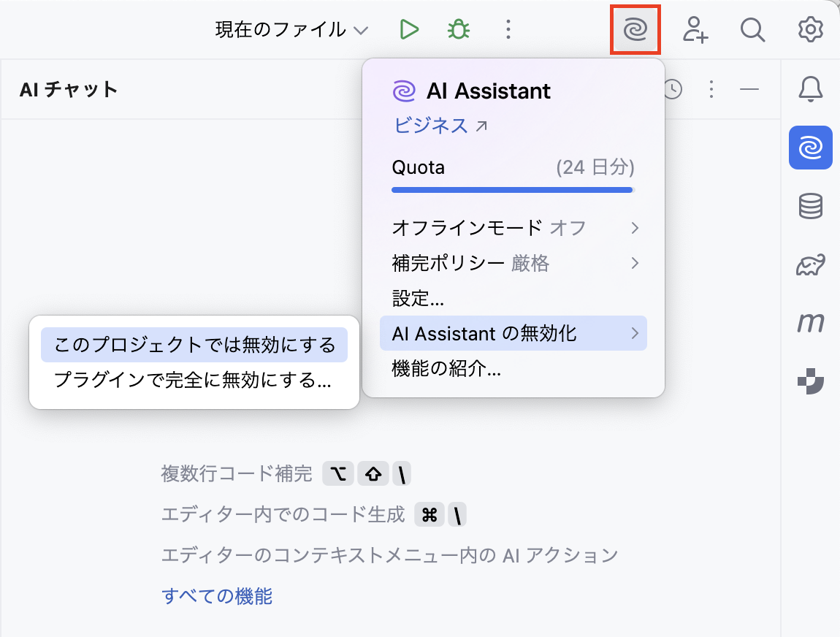Open IDE settings gear icon

[x=811, y=29]
